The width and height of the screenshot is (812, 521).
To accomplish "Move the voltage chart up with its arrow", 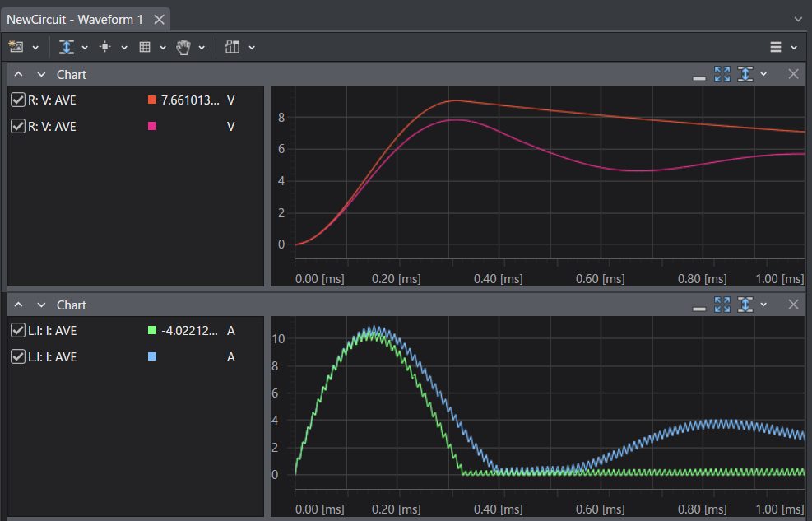I will [x=19, y=75].
